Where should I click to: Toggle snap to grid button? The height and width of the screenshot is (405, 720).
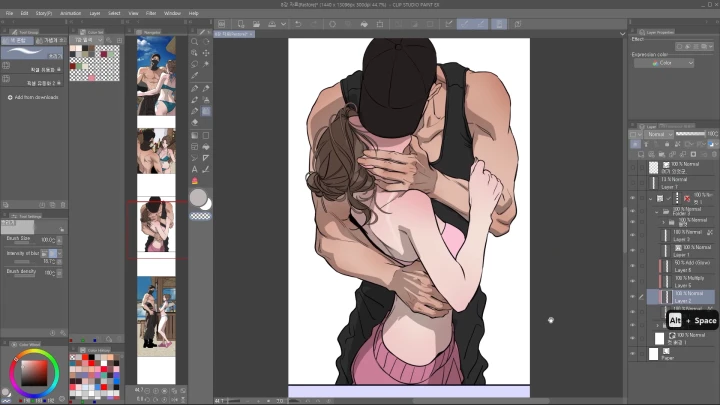pyautogui.click(x=481, y=24)
